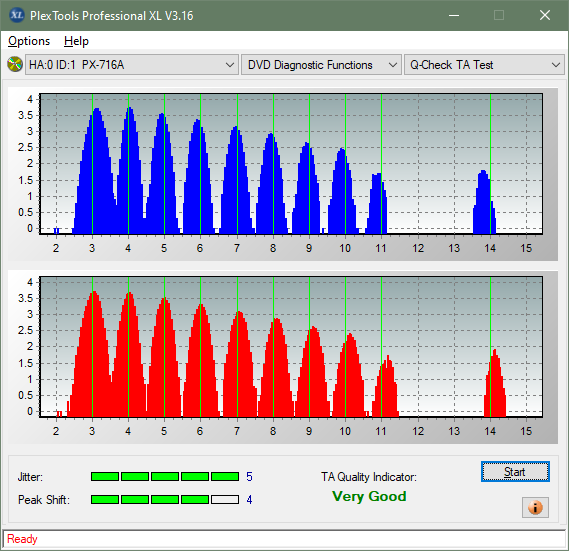Click the red peak at mark 14
Screen dimensions: 569x551
tap(495, 383)
